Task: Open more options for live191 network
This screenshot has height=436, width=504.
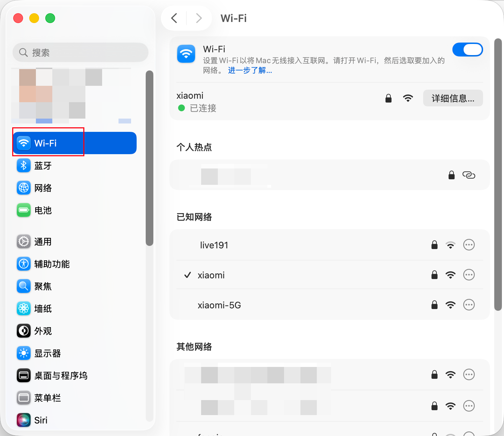Action: pyautogui.click(x=469, y=245)
